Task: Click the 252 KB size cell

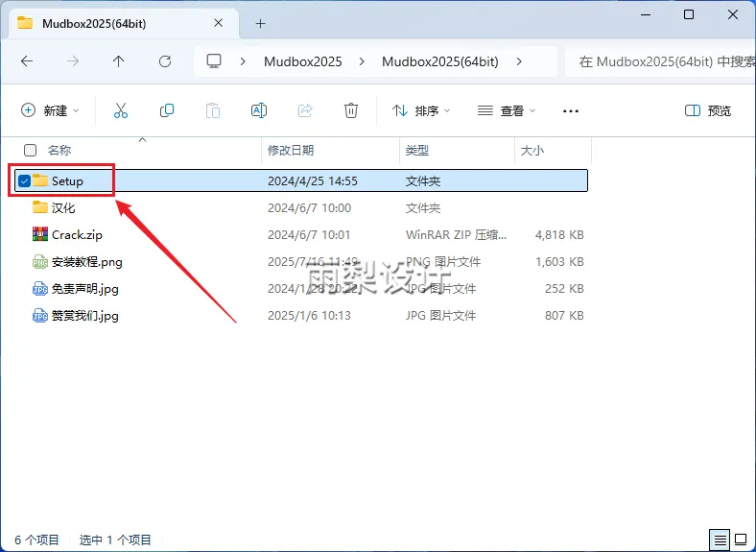Action: 564,289
